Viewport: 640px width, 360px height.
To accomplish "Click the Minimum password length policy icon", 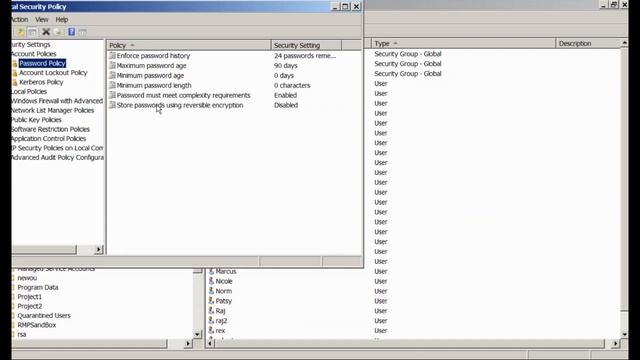I will [x=112, y=85].
